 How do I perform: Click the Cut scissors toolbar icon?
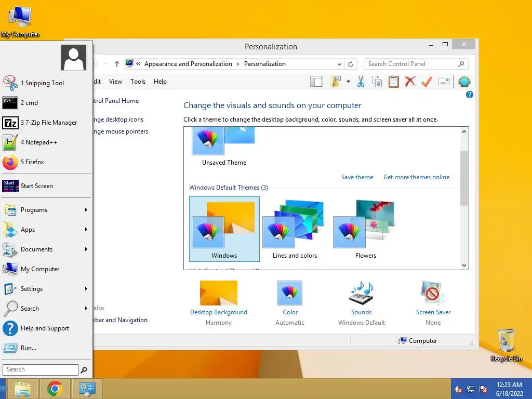coord(361,82)
